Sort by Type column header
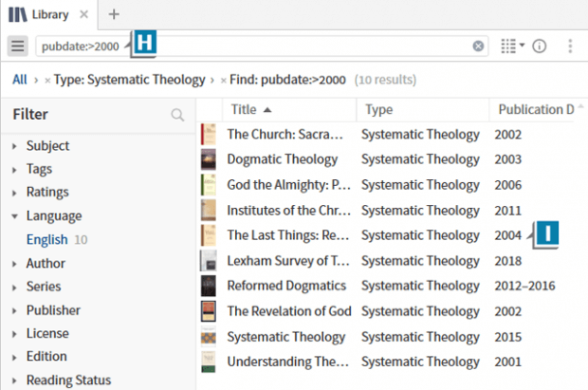 379,109
